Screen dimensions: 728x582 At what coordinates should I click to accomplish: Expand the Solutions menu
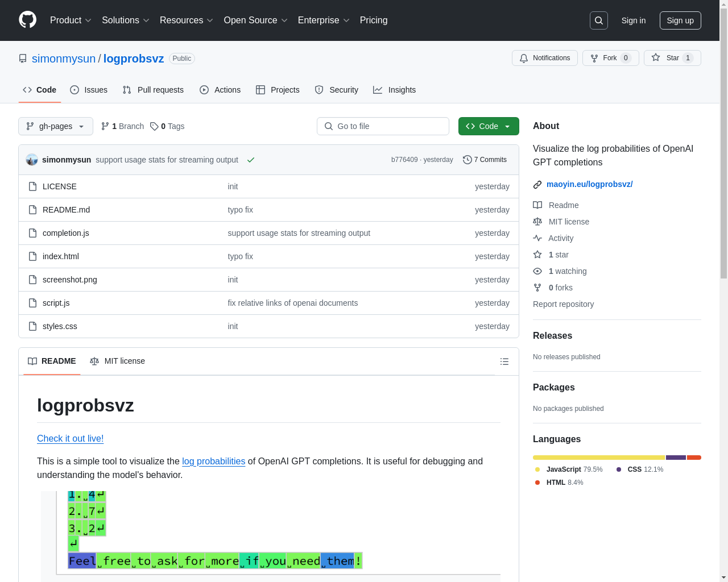[126, 20]
